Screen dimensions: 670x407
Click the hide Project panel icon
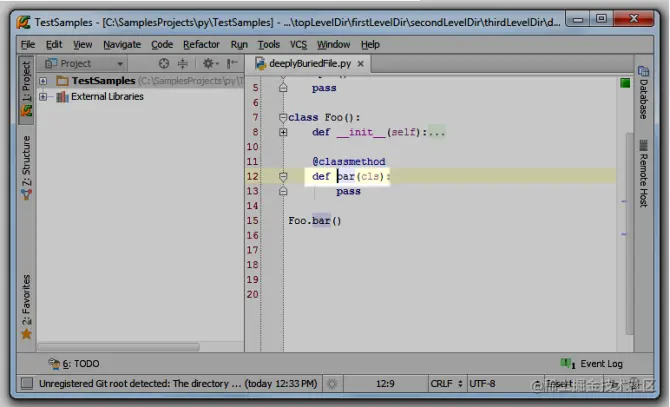(x=232, y=64)
